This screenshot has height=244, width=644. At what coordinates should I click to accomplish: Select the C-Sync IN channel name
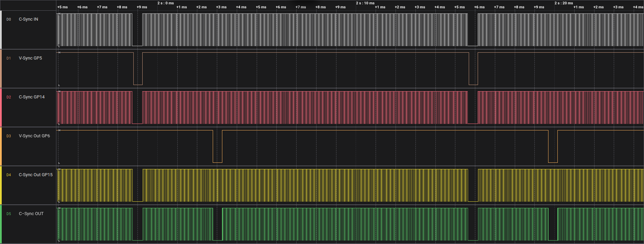click(28, 19)
